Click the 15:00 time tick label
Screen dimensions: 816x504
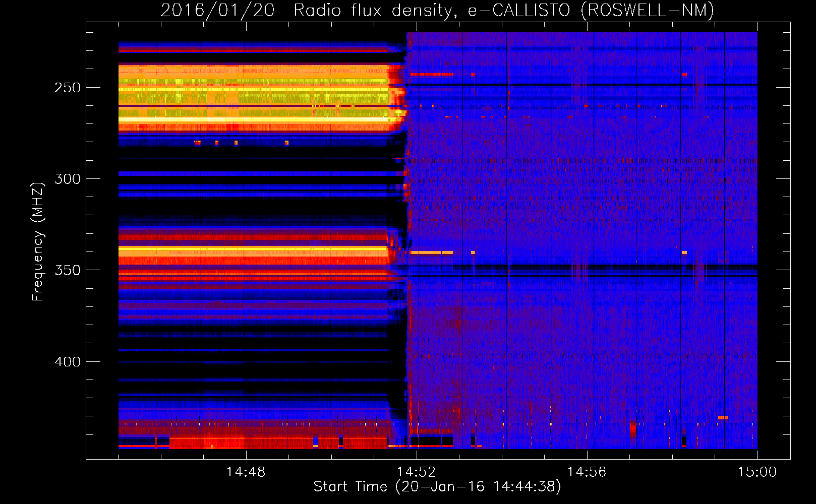(757, 472)
